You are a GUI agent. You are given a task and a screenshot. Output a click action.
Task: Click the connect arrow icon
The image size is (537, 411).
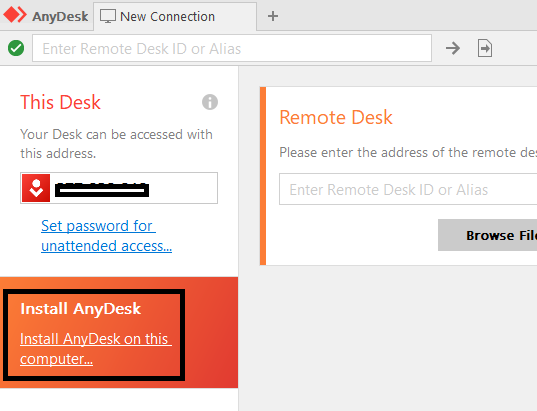tap(453, 48)
